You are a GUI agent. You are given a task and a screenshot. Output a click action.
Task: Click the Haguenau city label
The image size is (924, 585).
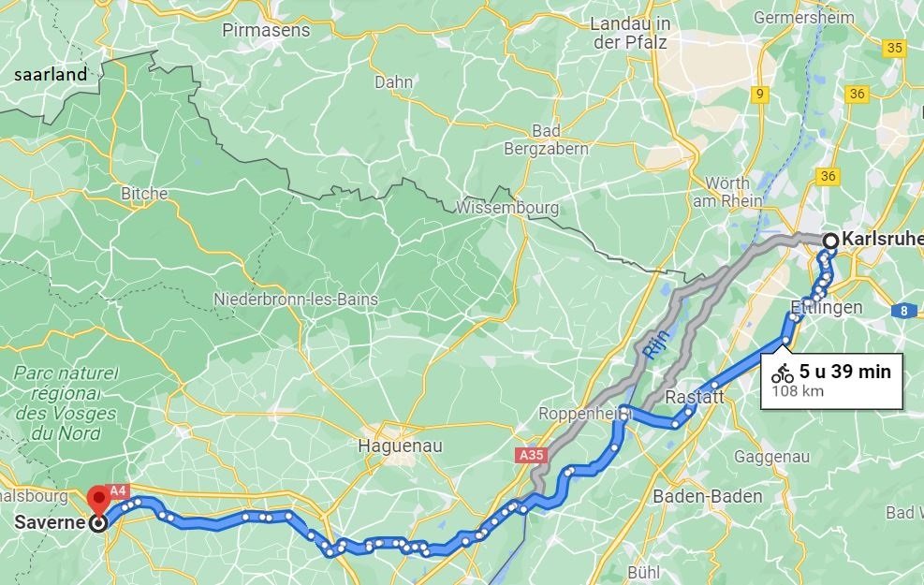point(400,446)
